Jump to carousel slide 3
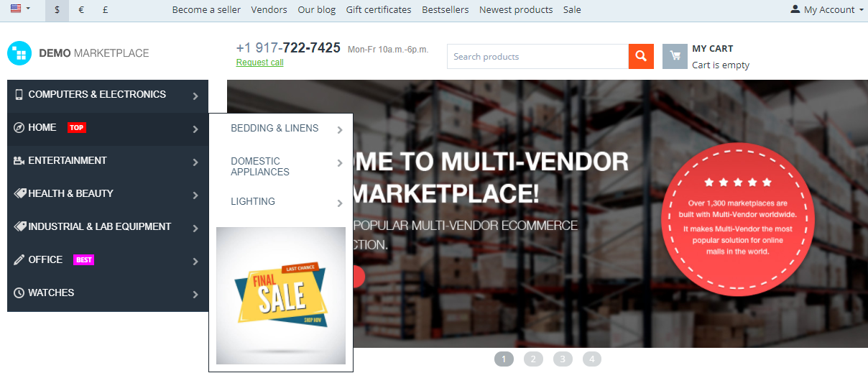Viewport: 868px width, 373px height. click(563, 359)
